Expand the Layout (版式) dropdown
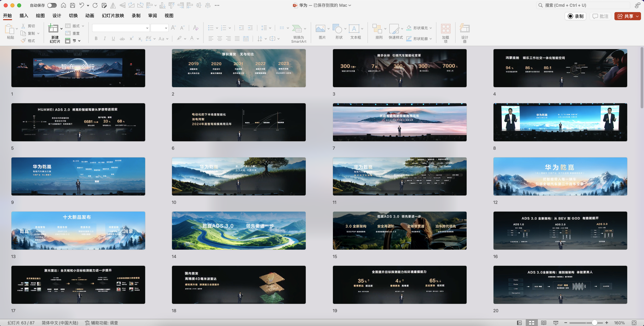Viewport: 644px width, 326px height. tap(83, 26)
